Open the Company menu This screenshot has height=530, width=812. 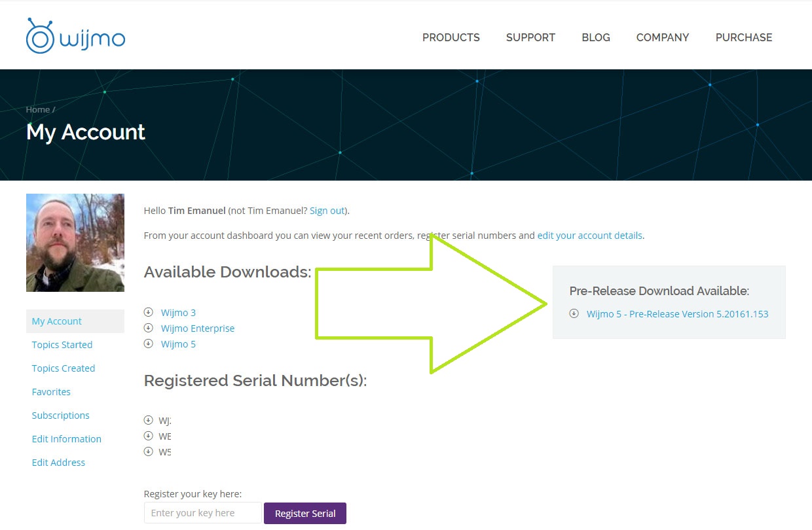(x=663, y=37)
